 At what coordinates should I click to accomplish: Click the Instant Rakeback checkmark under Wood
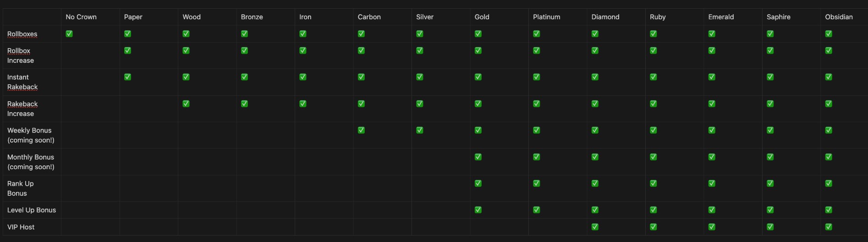[x=186, y=77]
